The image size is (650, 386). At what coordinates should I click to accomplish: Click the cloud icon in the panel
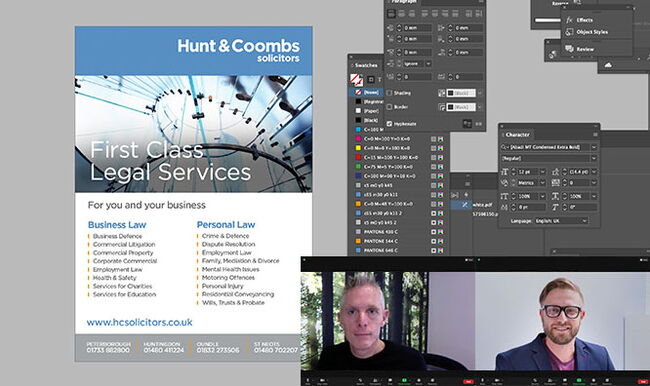click(x=608, y=65)
